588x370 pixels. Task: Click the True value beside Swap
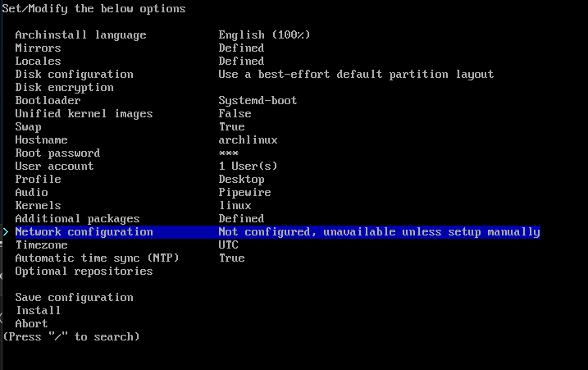click(x=232, y=127)
